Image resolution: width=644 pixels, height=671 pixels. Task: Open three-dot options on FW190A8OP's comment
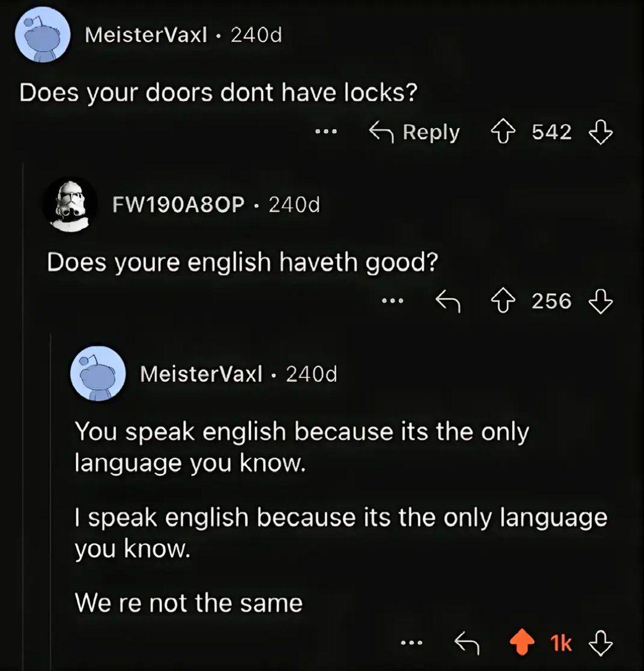(392, 301)
